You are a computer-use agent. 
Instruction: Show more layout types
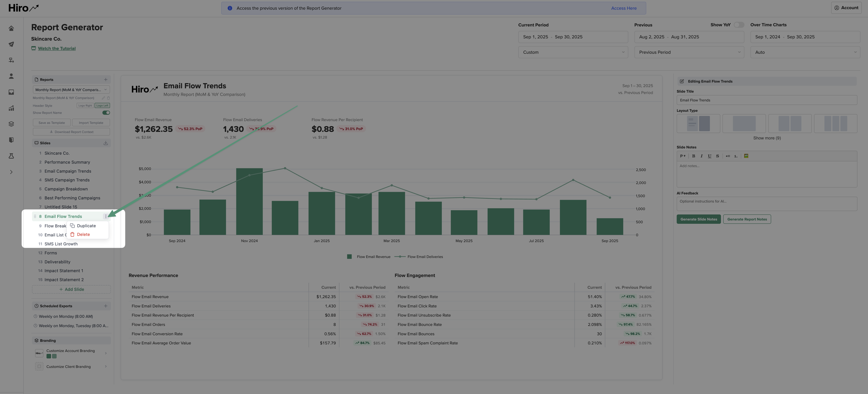(x=767, y=138)
